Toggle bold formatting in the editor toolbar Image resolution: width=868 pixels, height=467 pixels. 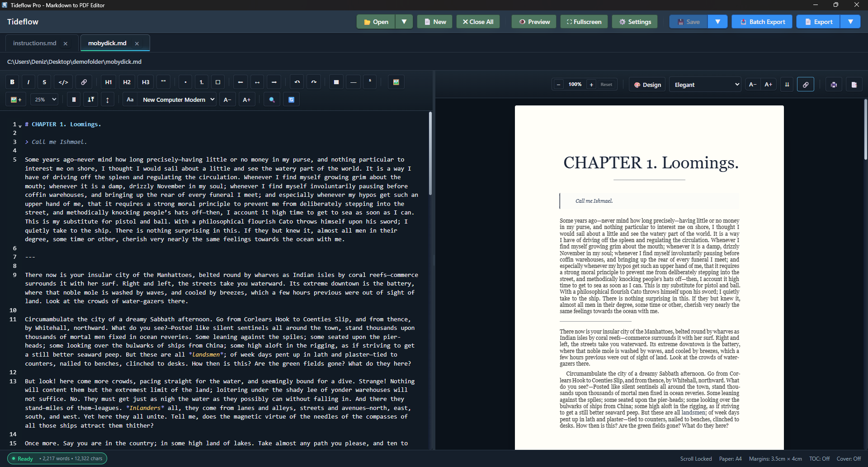pos(12,82)
